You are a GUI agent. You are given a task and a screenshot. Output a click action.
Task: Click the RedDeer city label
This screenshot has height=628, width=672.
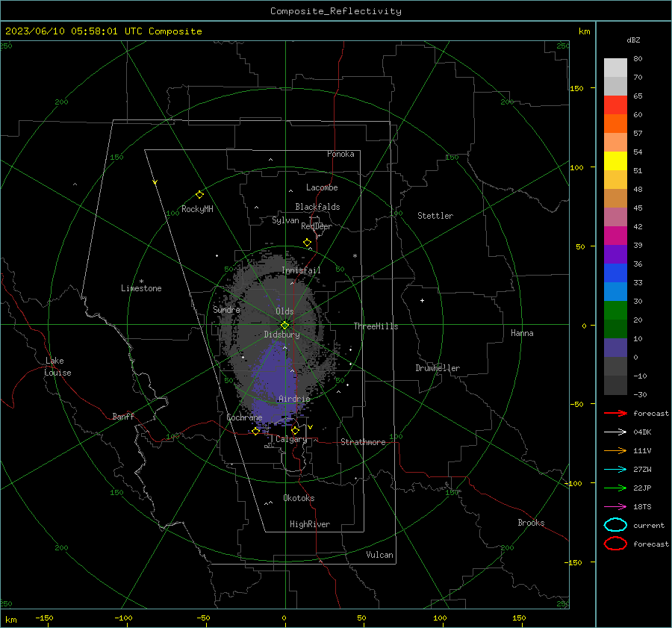pos(317,226)
